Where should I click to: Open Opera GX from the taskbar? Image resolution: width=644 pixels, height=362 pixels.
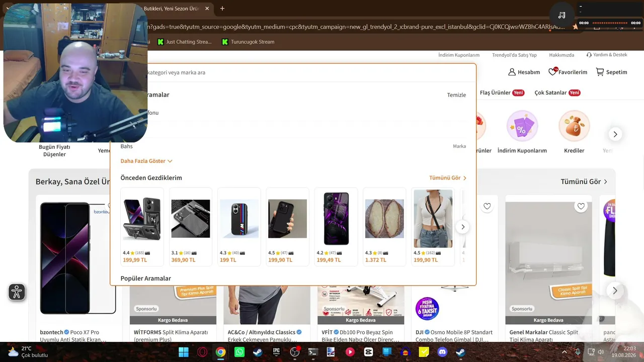202,352
